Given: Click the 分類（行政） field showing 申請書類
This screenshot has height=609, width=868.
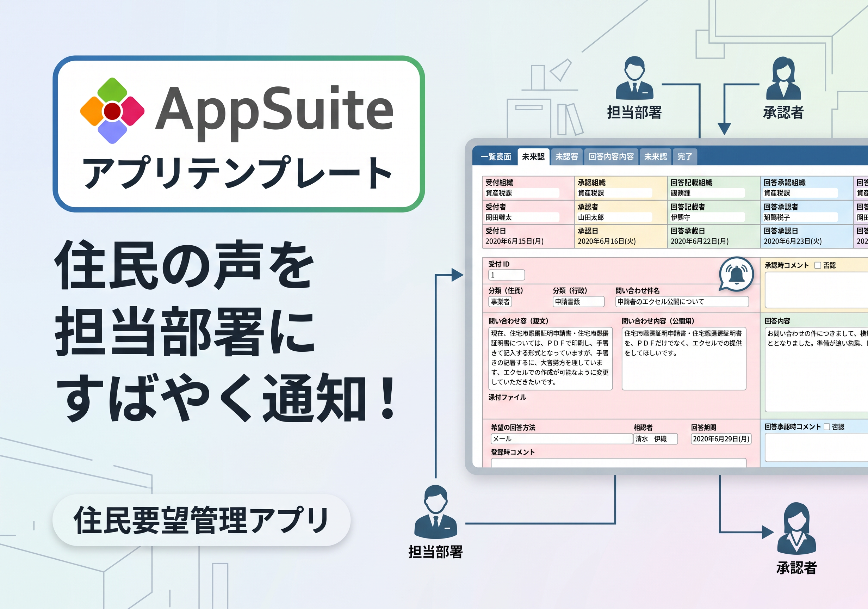Looking at the screenshot, I should click(578, 301).
